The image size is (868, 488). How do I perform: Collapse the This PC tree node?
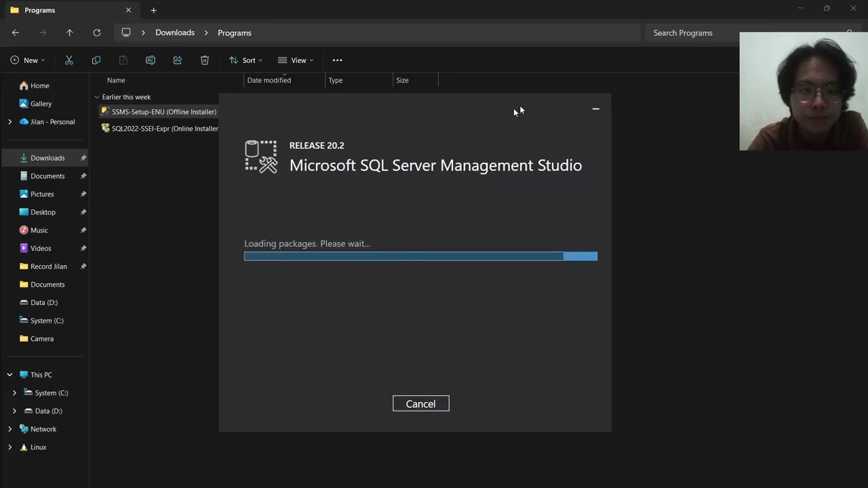pos(9,375)
